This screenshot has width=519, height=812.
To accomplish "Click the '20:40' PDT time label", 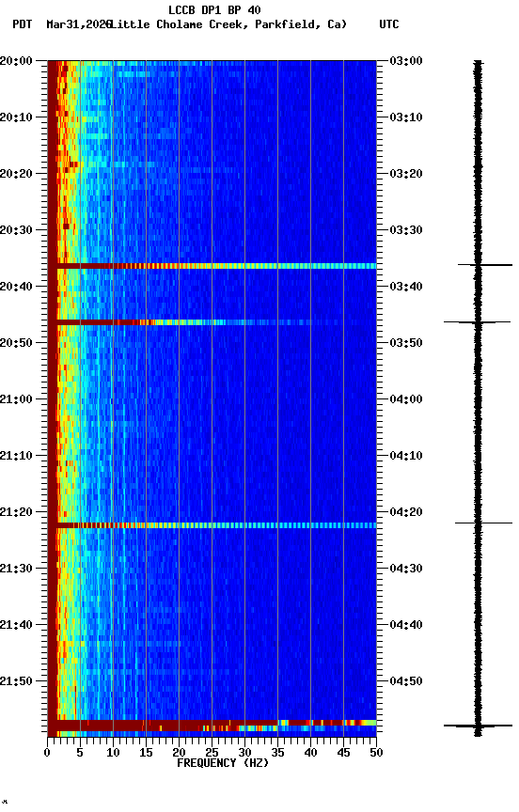I will coord(16,287).
